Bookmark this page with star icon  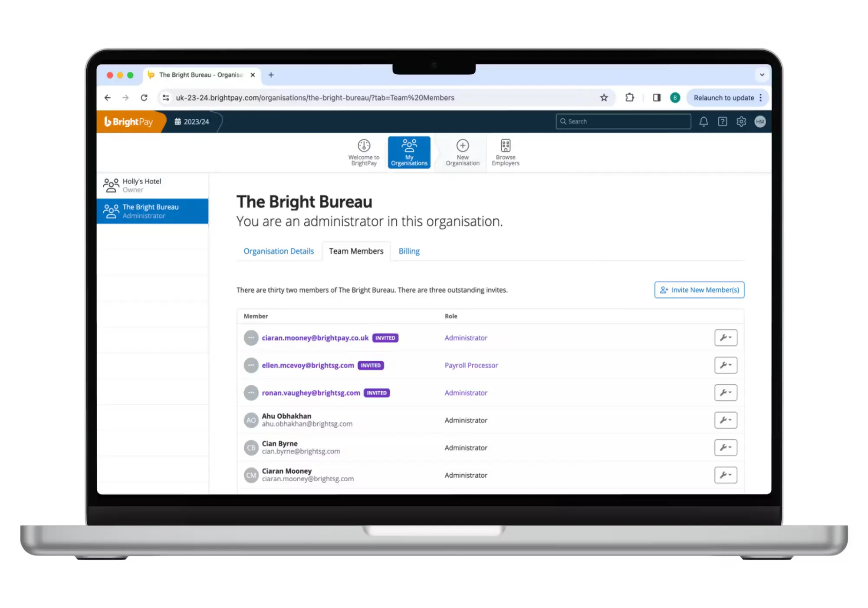click(x=604, y=98)
